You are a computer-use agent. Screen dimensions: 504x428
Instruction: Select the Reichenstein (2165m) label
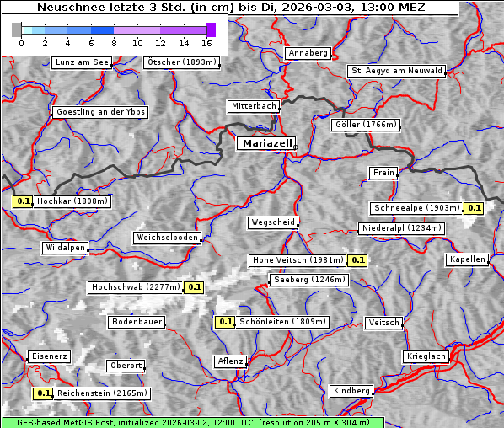(102, 393)
